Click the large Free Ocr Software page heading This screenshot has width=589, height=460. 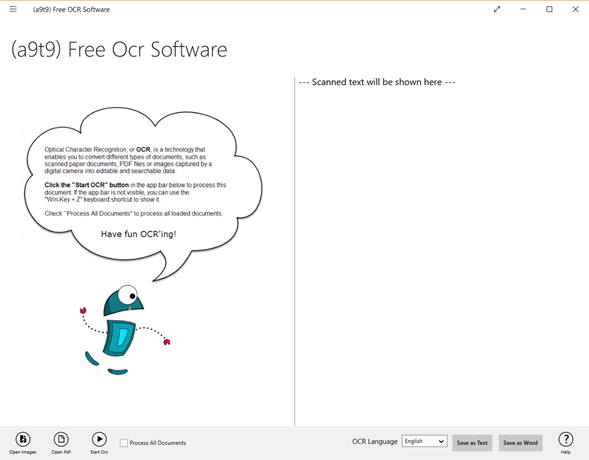click(119, 50)
